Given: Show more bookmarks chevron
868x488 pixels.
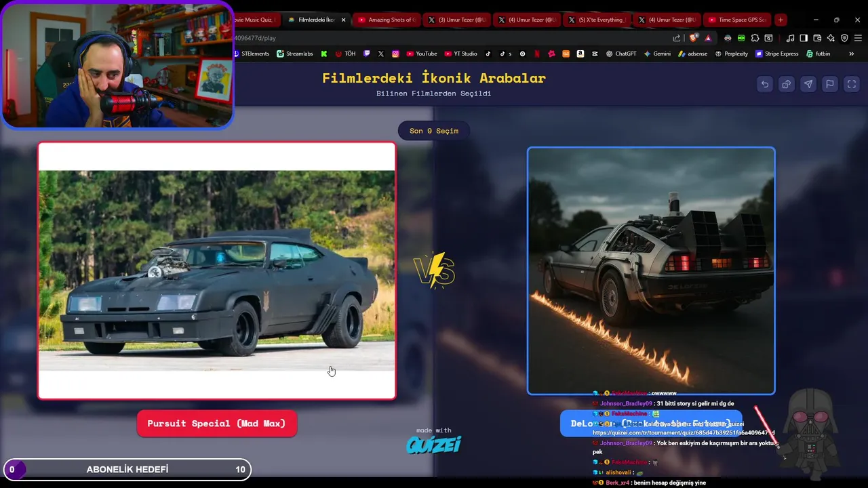Looking at the screenshot, I should tap(852, 54).
